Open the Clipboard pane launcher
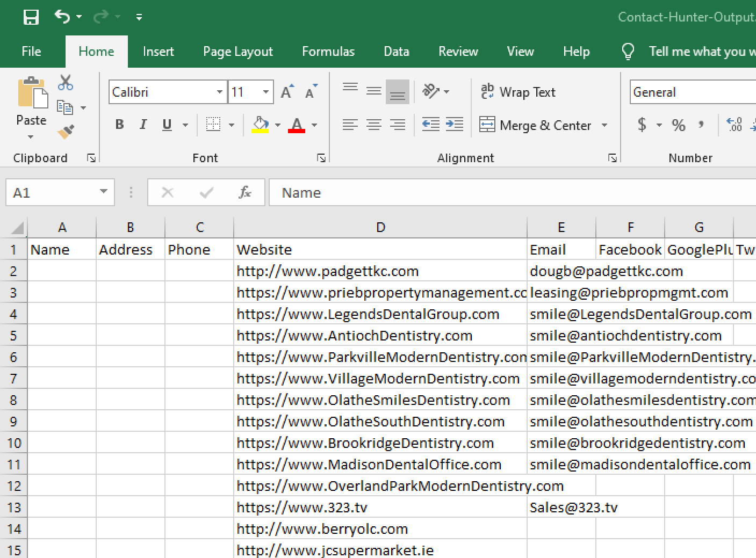 (91, 158)
